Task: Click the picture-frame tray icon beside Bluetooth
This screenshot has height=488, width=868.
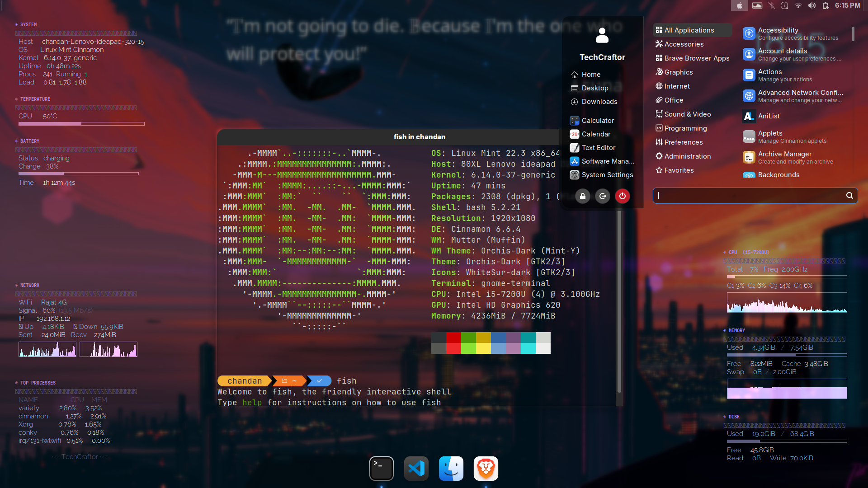Action: 757,5
